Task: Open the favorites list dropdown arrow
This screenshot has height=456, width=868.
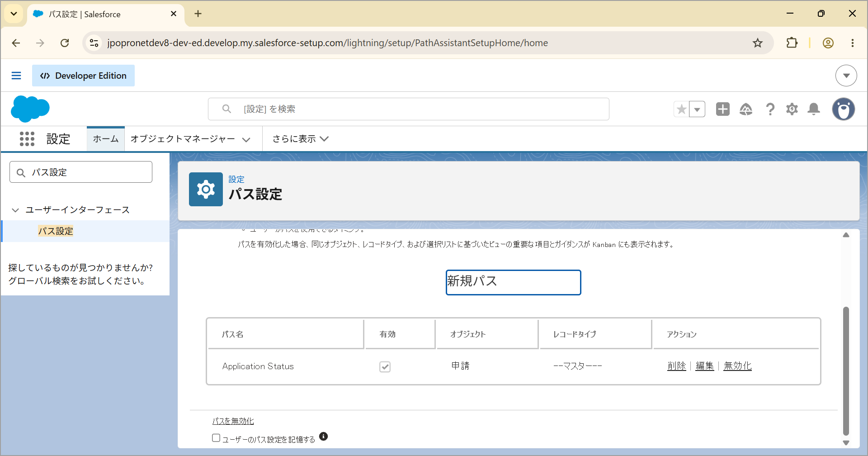Action: 697,109
